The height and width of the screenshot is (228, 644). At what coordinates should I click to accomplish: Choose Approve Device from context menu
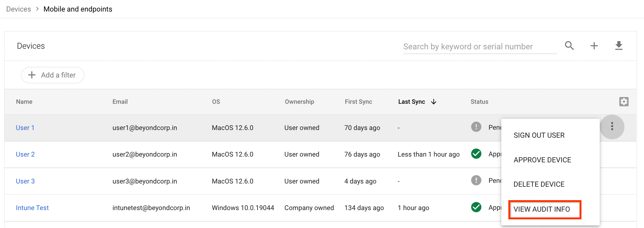point(542,160)
